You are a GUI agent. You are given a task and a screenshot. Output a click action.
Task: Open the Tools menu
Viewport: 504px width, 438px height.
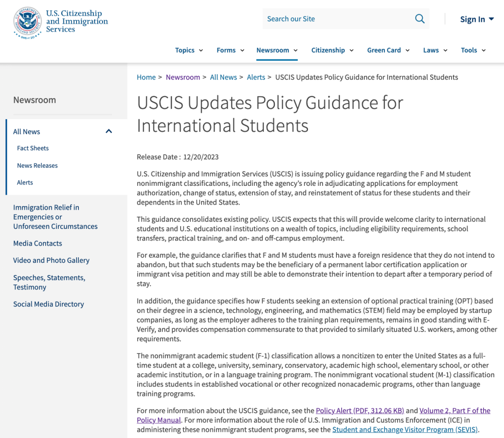[x=473, y=50]
